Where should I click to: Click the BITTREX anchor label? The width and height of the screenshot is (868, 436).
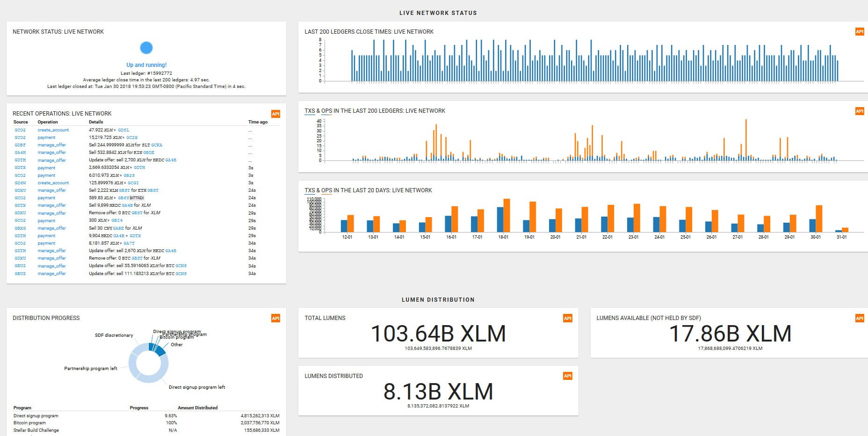(137, 198)
